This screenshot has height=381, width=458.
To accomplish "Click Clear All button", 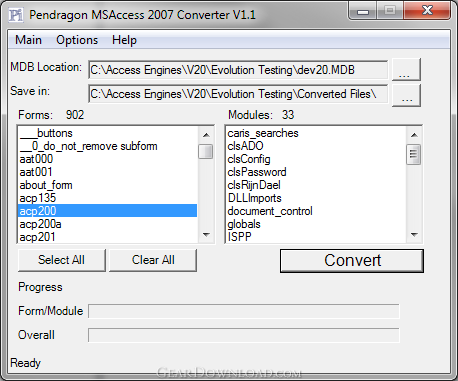I will click(x=153, y=260).
